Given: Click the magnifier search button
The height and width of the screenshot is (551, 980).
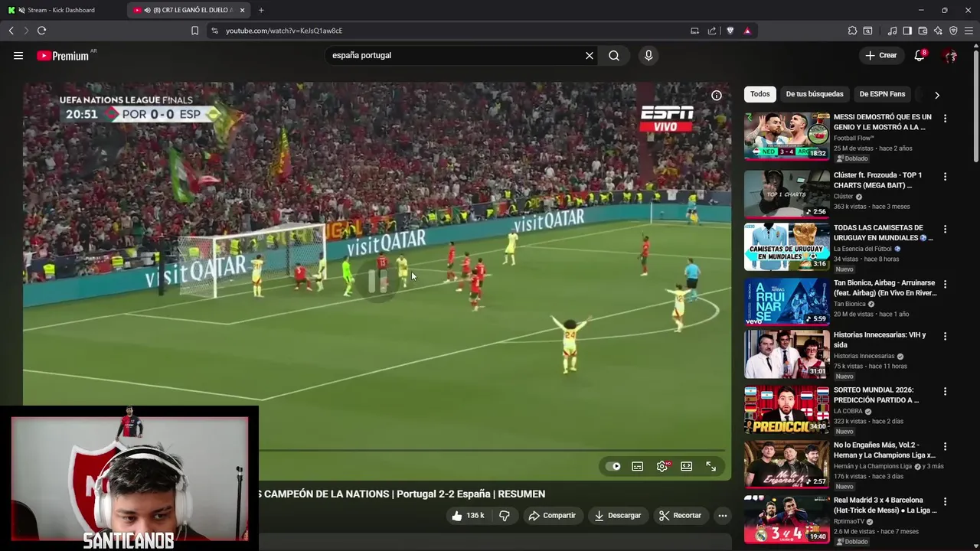Looking at the screenshot, I should (614, 55).
